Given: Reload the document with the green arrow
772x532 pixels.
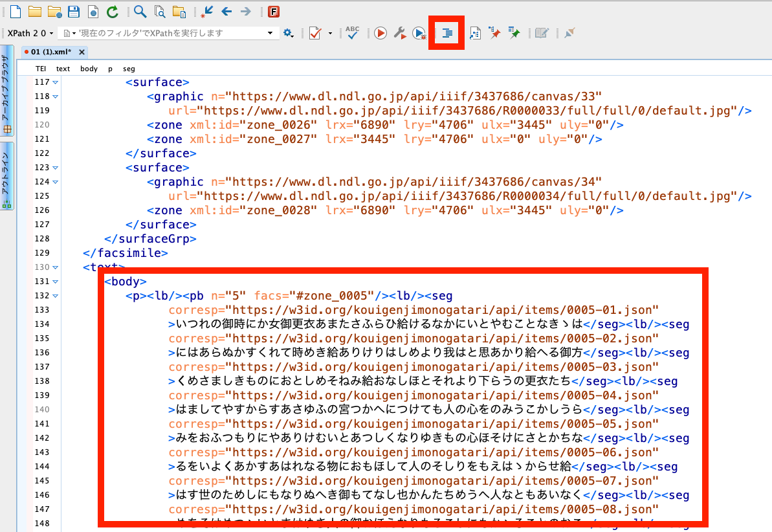Looking at the screenshot, I should [x=113, y=12].
